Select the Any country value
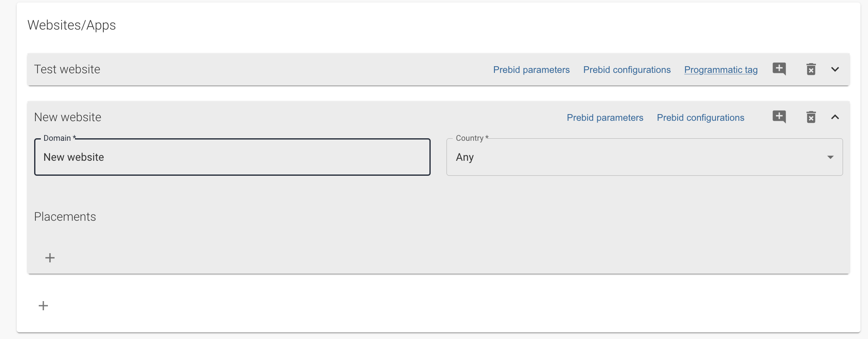This screenshot has height=339, width=868. point(465,157)
